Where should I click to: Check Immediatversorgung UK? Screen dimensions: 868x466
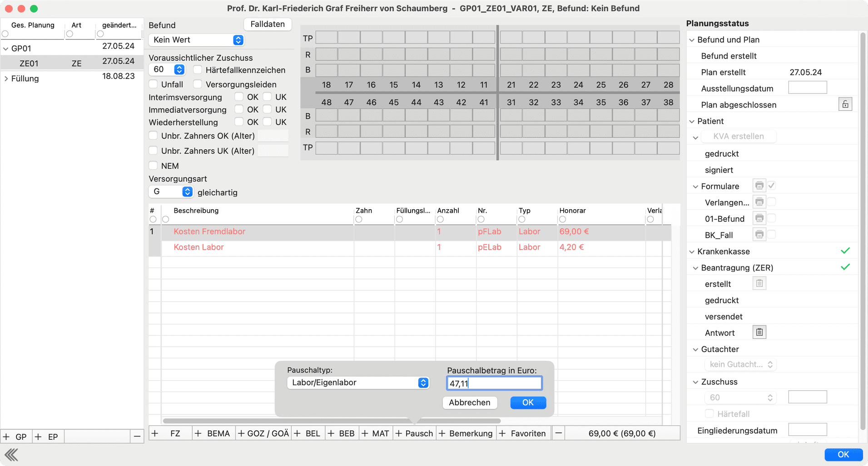pos(267,109)
